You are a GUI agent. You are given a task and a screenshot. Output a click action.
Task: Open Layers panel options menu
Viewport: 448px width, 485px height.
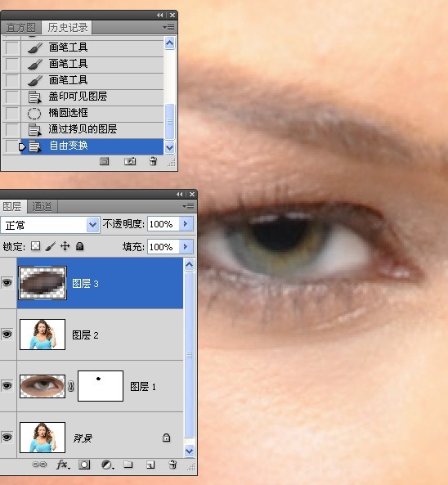[188, 206]
